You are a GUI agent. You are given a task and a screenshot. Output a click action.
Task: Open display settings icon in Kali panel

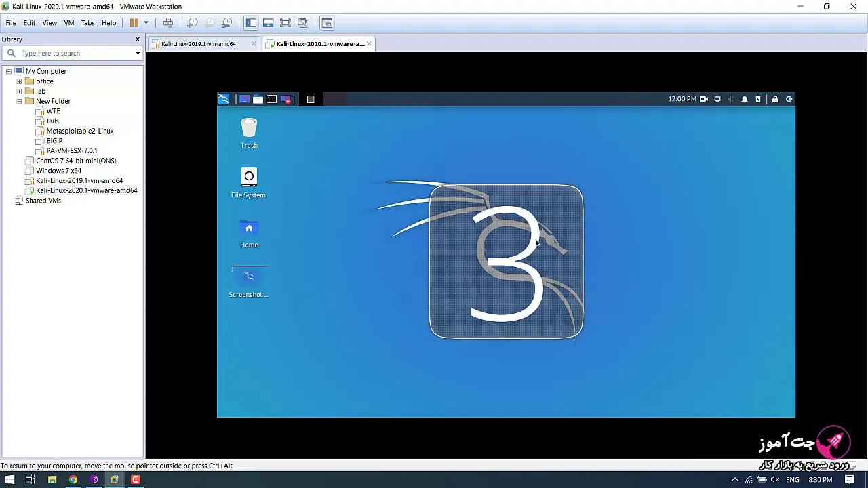[717, 99]
